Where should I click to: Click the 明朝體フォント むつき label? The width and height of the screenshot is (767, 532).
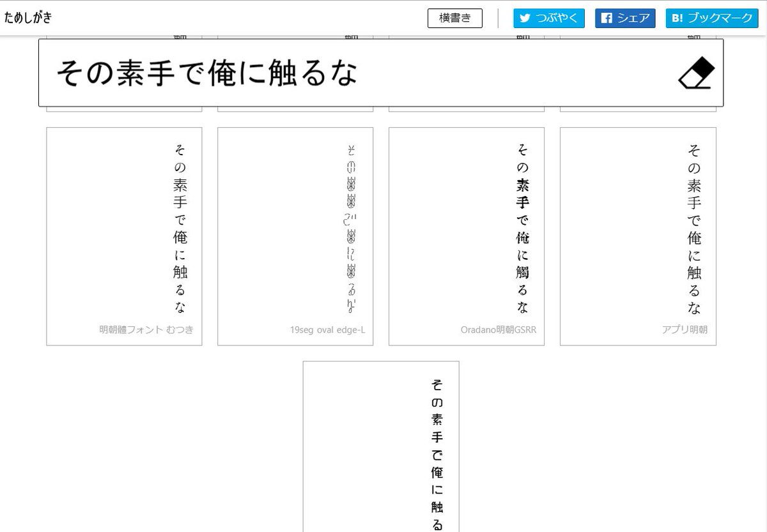click(146, 330)
